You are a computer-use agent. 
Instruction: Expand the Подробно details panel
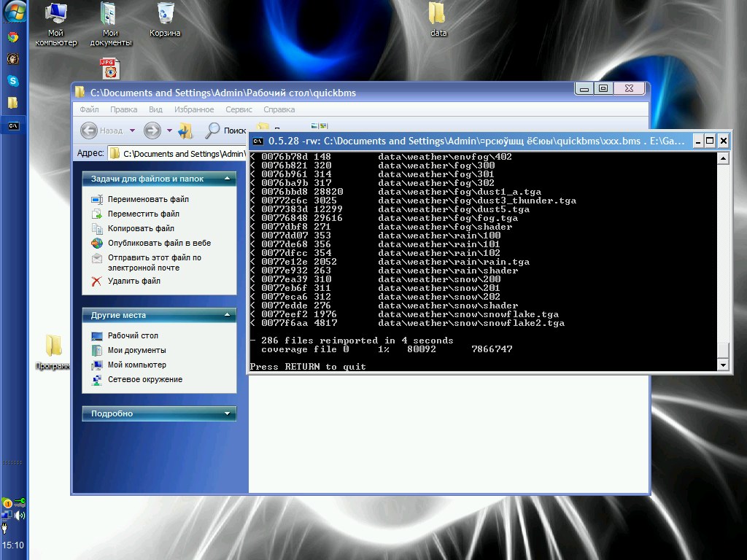point(228,413)
